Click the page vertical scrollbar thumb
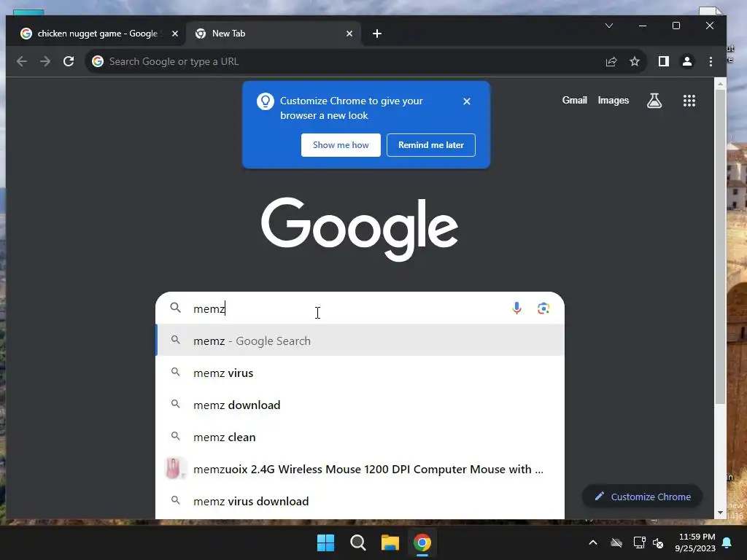 click(x=720, y=248)
